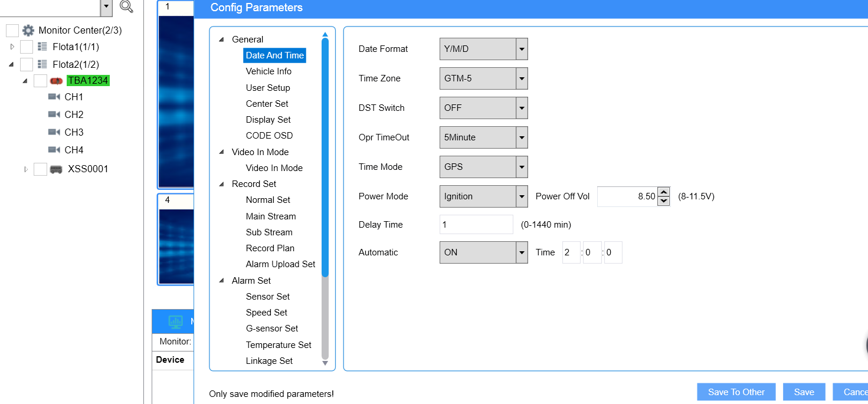The image size is (868, 404).
Task: Click the red TBA1234 vehicle icon
Action: coord(56,80)
